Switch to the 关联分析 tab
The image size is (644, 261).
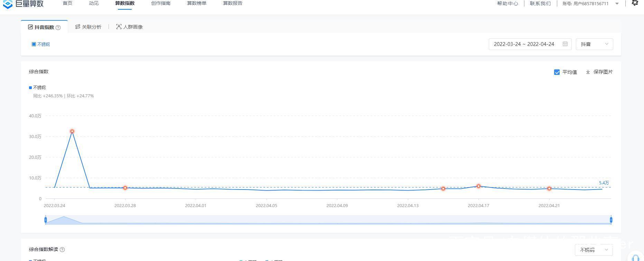coord(88,27)
